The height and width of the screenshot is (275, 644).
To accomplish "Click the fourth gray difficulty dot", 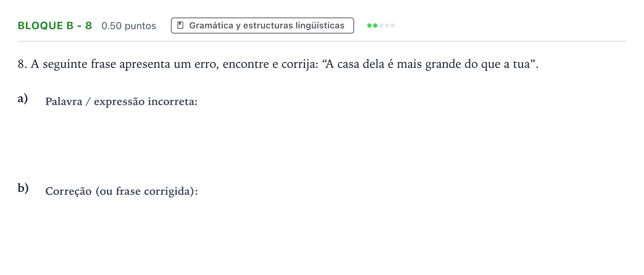I will pos(387,26).
